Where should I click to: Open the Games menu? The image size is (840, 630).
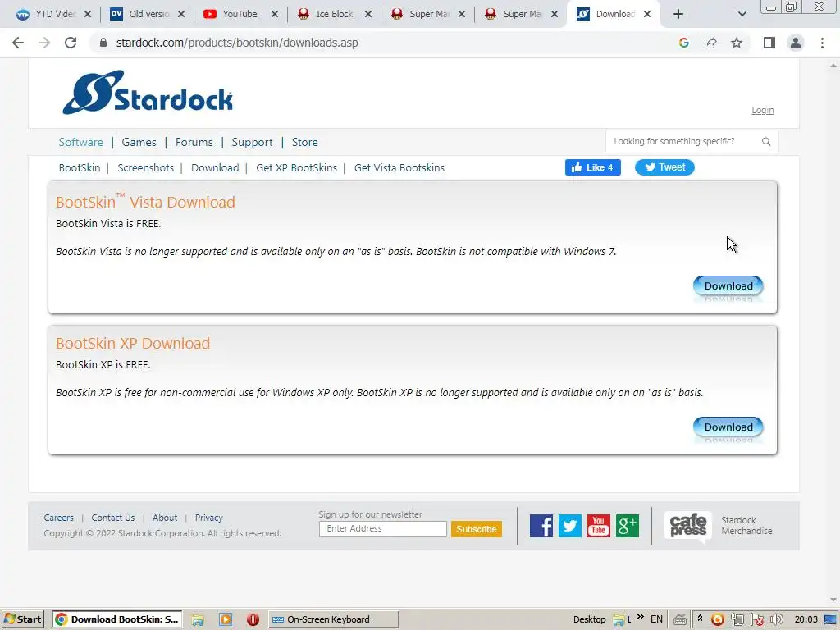coord(139,142)
